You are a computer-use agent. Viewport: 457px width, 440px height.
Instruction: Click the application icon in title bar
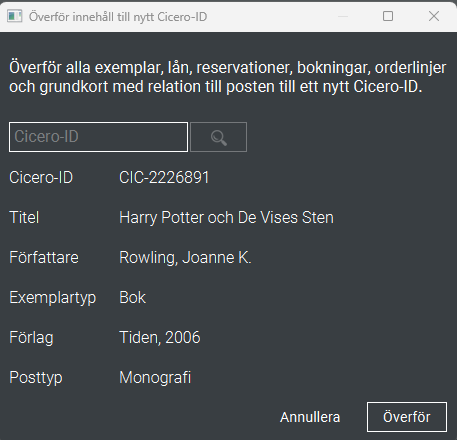click(14, 16)
